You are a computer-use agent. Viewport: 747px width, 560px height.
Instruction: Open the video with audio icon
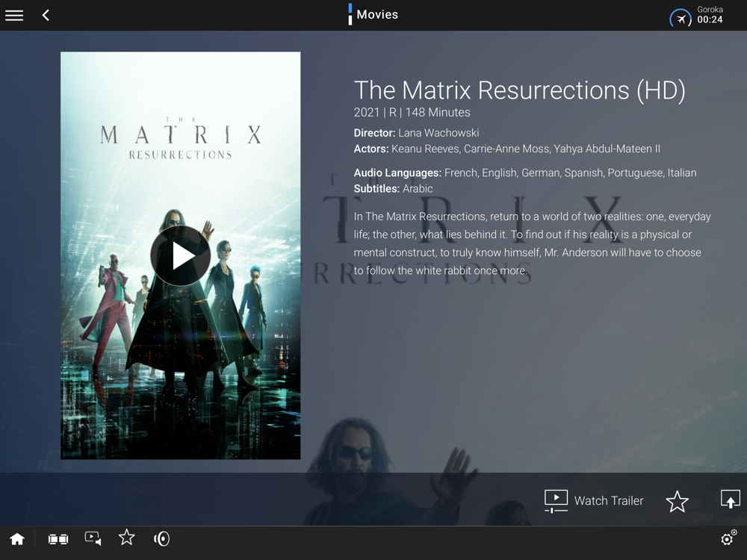tap(93, 538)
